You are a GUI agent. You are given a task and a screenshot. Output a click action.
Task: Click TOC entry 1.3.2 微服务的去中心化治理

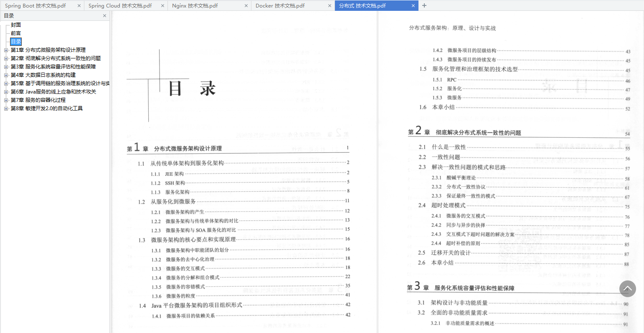[250, 260]
